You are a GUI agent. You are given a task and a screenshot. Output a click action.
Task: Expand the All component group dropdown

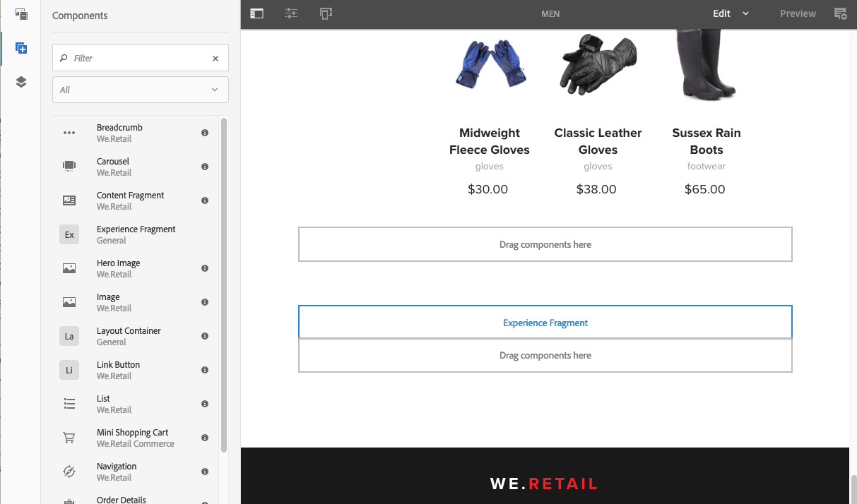click(141, 90)
